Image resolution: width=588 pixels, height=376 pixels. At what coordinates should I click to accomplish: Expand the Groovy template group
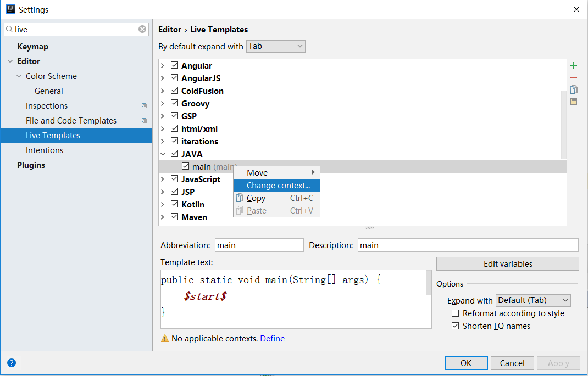(x=163, y=104)
